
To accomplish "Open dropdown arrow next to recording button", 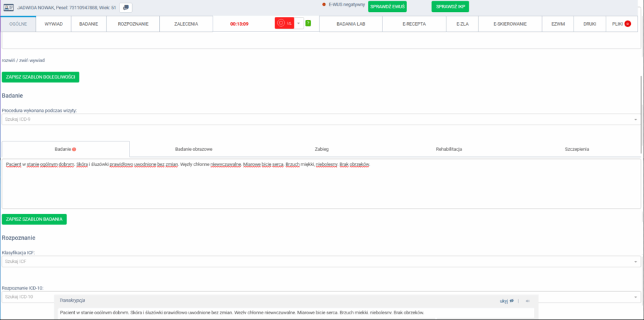I will tap(299, 23).
